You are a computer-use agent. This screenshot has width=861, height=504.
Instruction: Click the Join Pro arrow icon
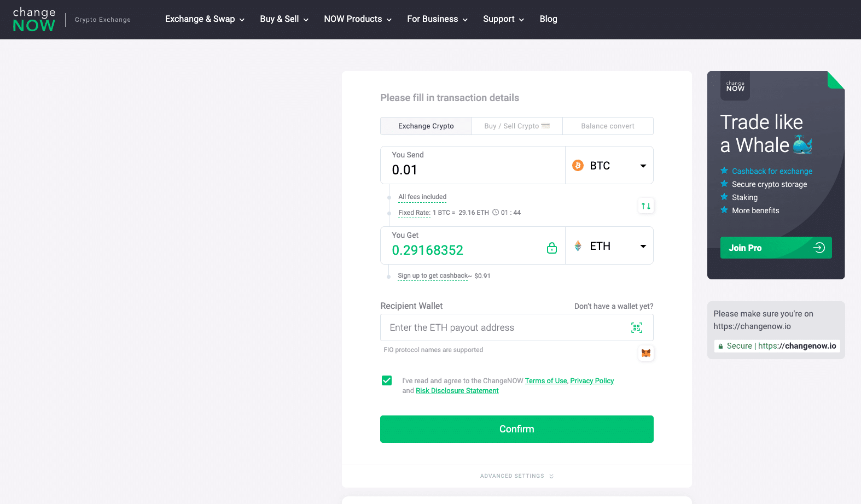point(819,248)
